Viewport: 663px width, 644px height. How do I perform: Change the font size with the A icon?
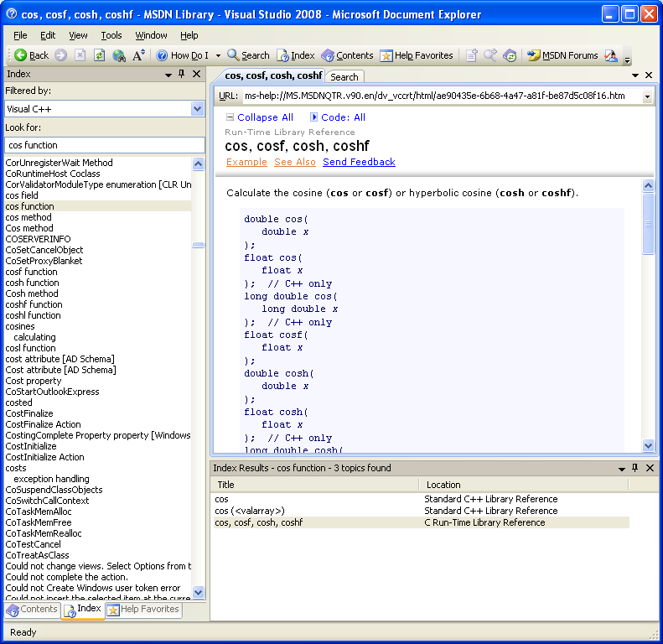point(138,55)
